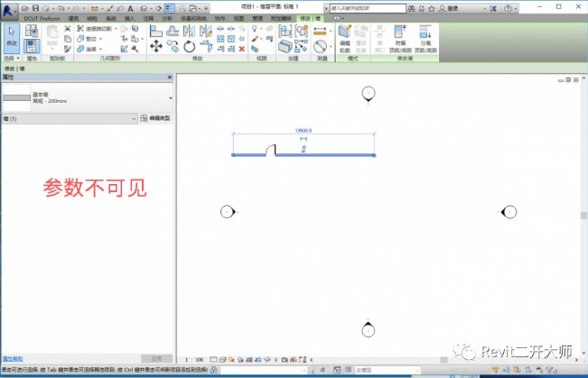
Task: Open the 属性帮助 properties help link
Action: point(13,359)
